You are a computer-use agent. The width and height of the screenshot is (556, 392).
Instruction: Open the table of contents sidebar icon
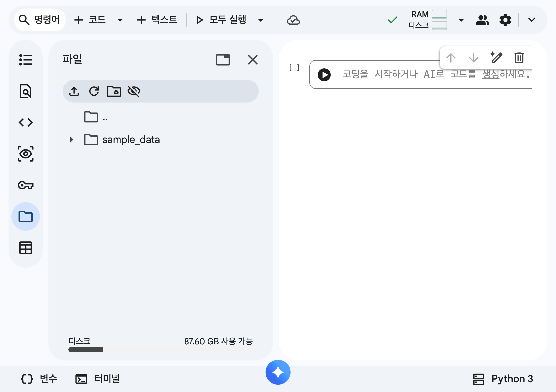[26, 60]
